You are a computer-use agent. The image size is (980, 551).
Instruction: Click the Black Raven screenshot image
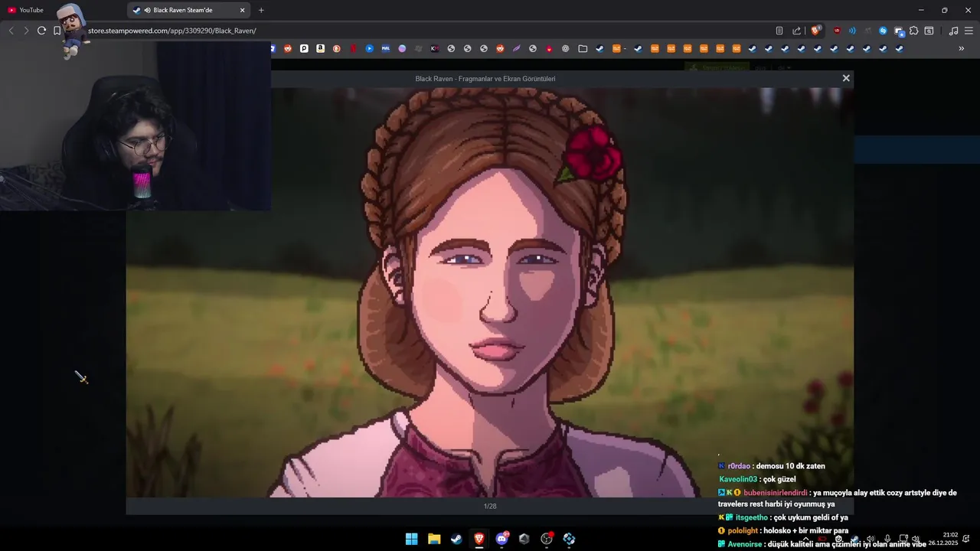point(490,292)
